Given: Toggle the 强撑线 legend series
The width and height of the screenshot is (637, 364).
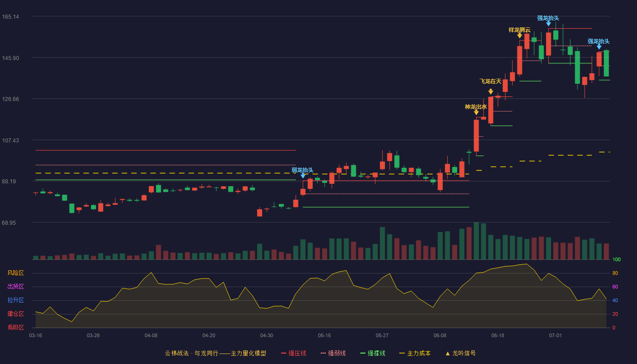Looking at the screenshot, I should (373, 353).
